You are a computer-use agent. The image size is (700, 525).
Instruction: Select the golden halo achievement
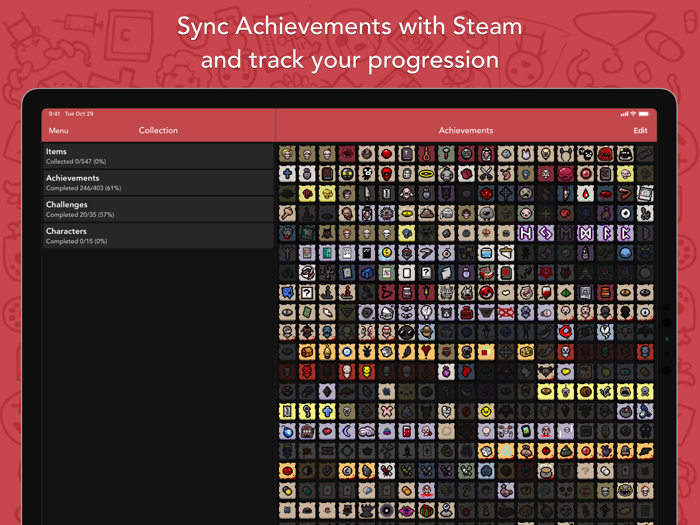coord(426,174)
